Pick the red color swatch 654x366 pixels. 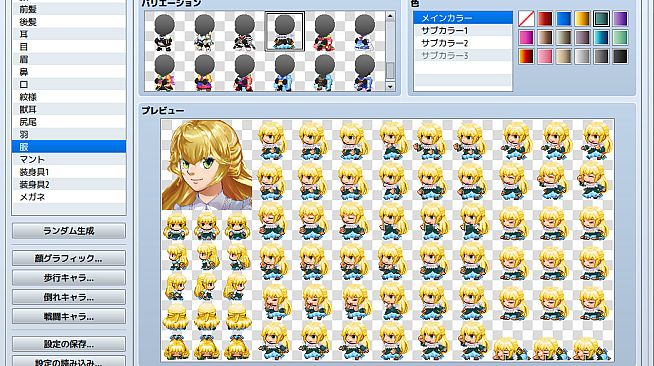click(x=545, y=19)
